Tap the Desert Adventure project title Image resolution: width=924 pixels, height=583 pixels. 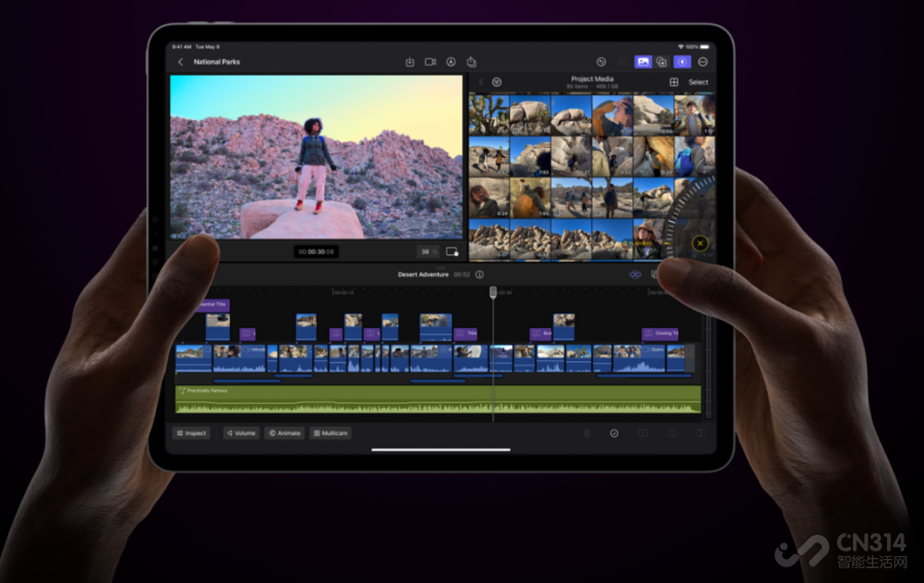[423, 274]
